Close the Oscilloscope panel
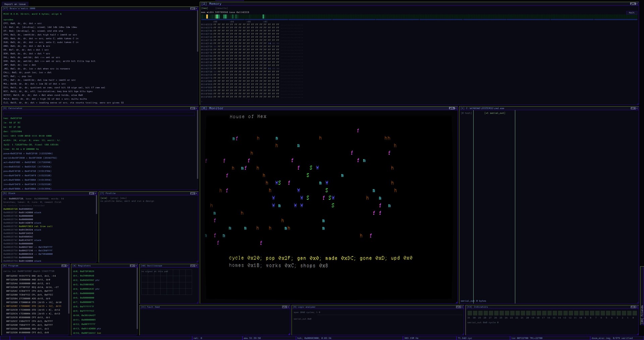644x340 pixels. click(x=196, y=266)
